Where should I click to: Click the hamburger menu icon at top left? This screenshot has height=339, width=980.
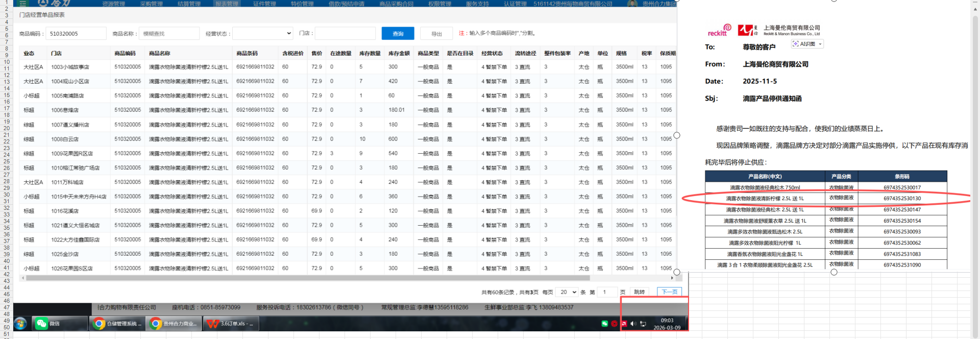[23, 3]
